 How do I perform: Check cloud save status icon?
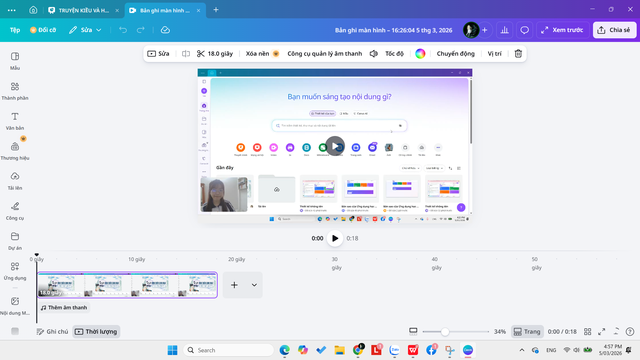[165, 30]
